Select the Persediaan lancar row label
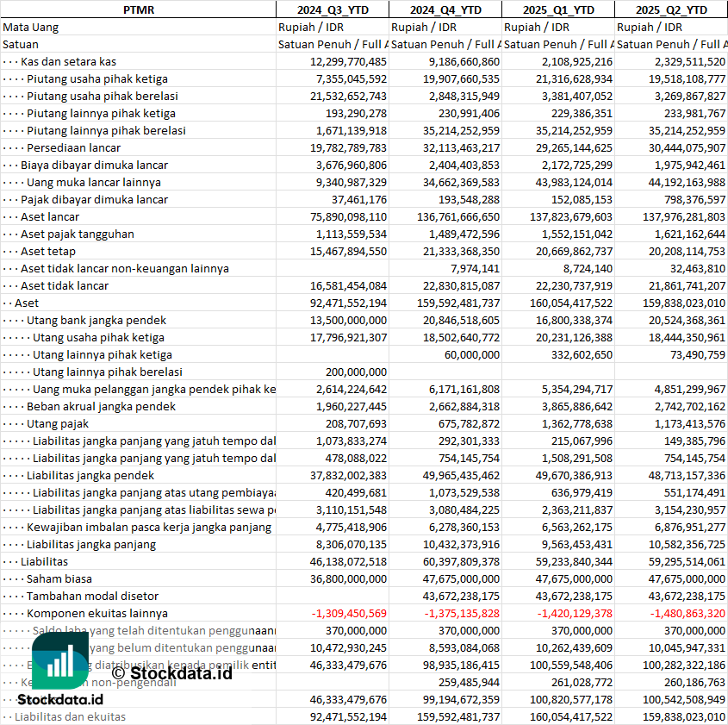This screenshot has height=725, width=728. (x=73, y=147)
